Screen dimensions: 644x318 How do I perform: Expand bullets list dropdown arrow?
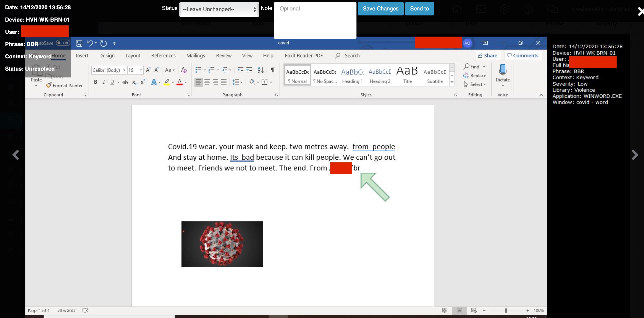(205, 70)
